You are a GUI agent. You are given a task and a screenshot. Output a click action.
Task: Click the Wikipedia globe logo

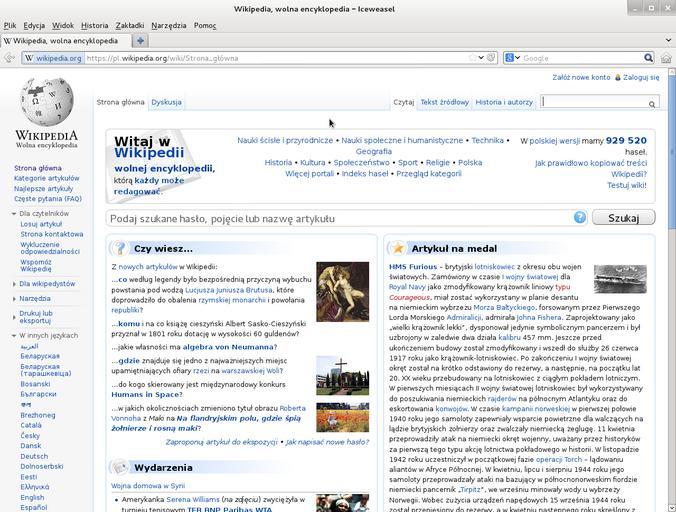point(46,103)
